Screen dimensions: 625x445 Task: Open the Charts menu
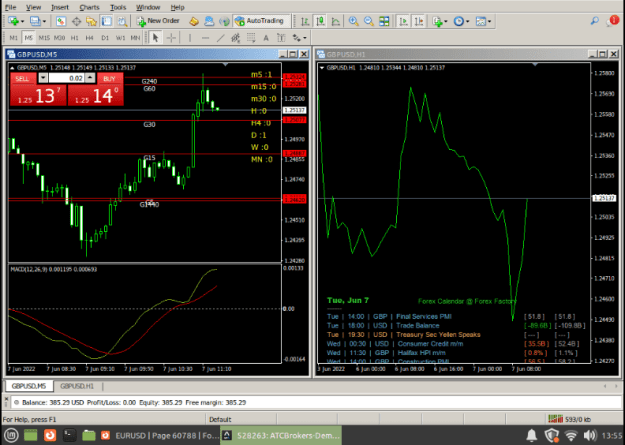pos(89,7)
